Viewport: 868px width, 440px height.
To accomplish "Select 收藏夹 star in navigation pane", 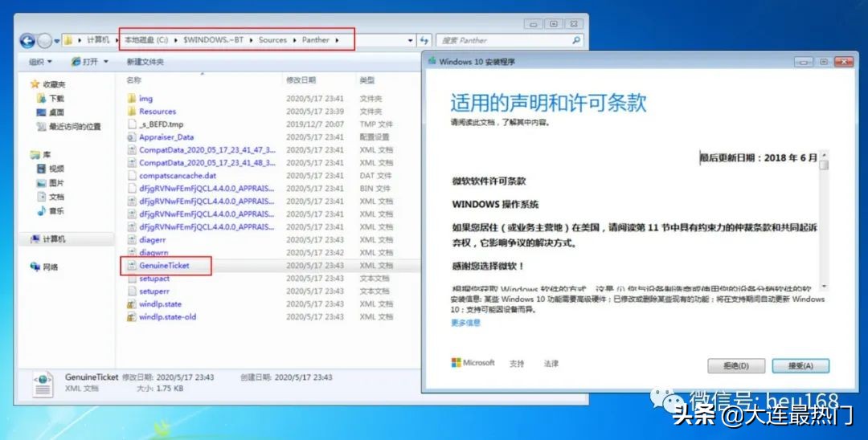I will click(x=35, y=84).
